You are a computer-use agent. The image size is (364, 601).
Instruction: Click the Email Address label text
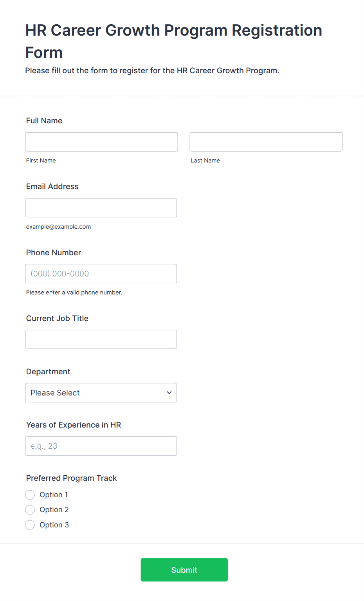(x=52, y=186)
